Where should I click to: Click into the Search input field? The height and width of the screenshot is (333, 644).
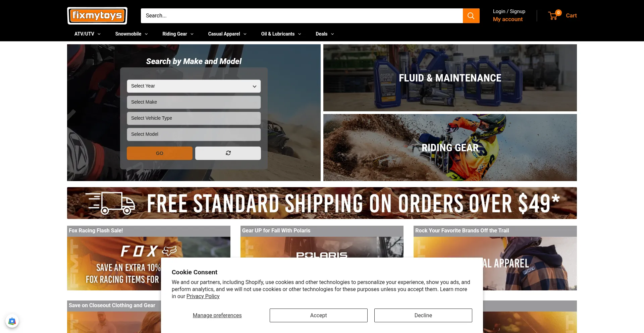point(302,16)
